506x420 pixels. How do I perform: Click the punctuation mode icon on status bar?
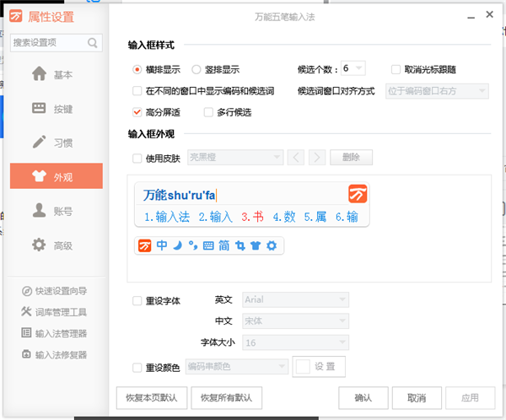(x=193, y=245)
